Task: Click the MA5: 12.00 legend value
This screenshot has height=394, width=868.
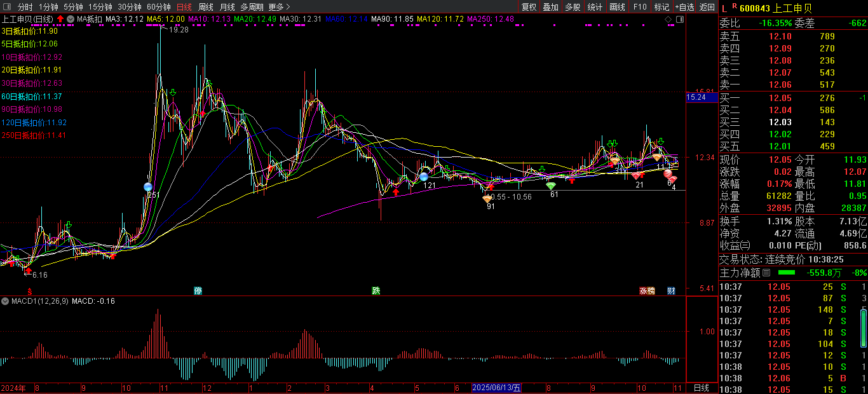Action: 166,19
